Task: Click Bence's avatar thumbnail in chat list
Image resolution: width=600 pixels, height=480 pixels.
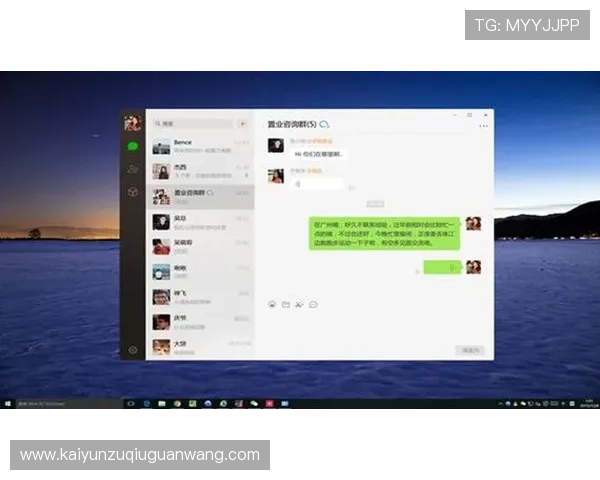Action: [161, 147]
